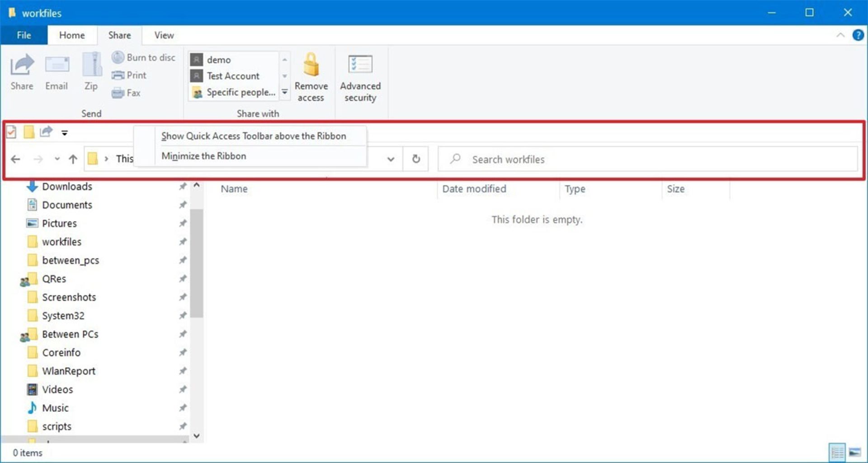Image resolution: width=868 pixels, height=463 pixels.
Task: Click the New folder icon in Quick Access Toolbar
Action: tap(29, 132)
